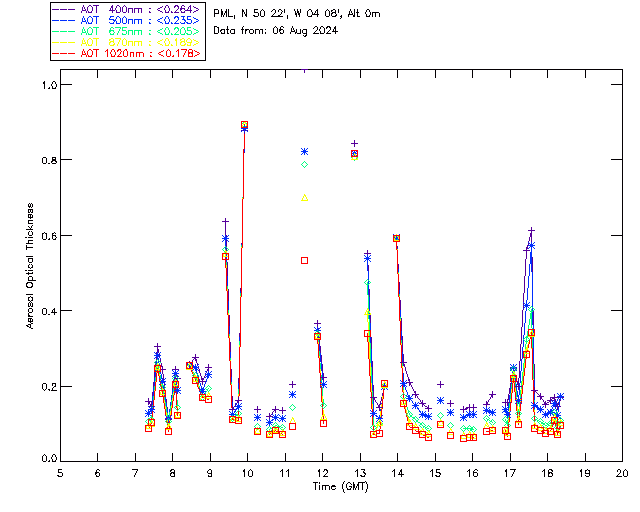Click the 0.8 y-axis tick label
Screen dimensions: 640x512
pyautogui.click(x=49, y=160)
